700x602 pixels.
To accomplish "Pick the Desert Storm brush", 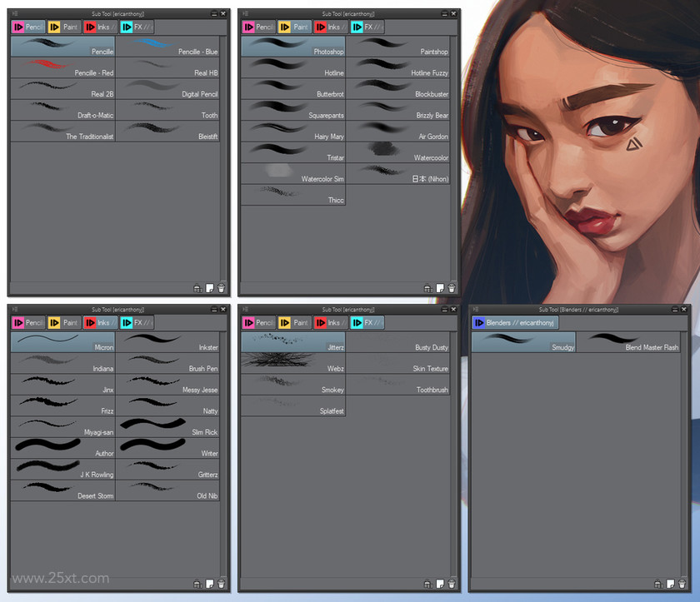I will tap(62, 490).
